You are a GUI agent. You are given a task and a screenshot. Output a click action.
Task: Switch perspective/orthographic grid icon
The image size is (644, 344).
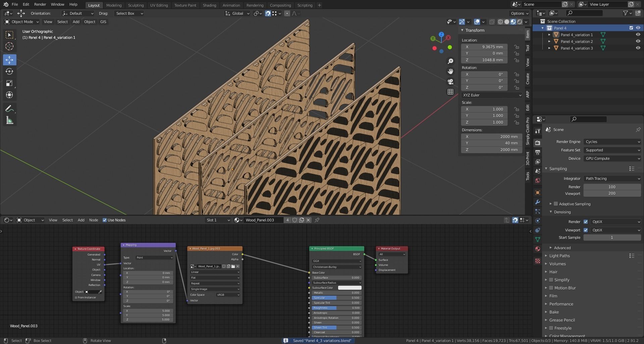(x=450, y=92)
